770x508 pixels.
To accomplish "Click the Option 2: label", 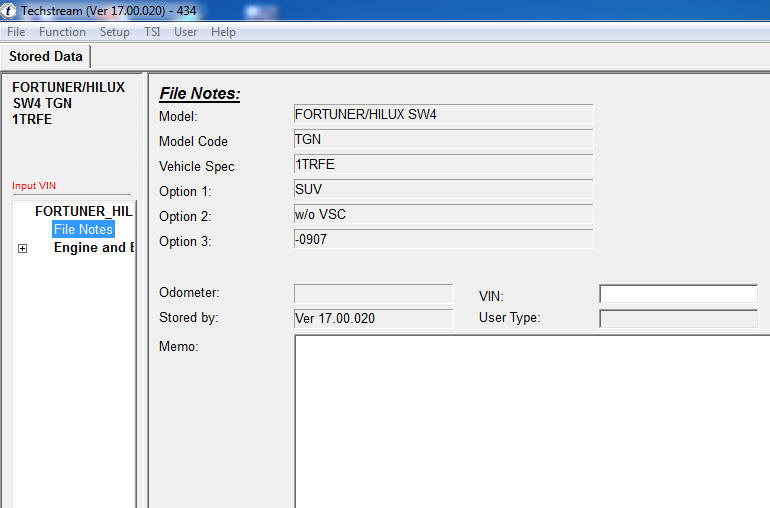I will pyautogui.click(x=185, y=217).
